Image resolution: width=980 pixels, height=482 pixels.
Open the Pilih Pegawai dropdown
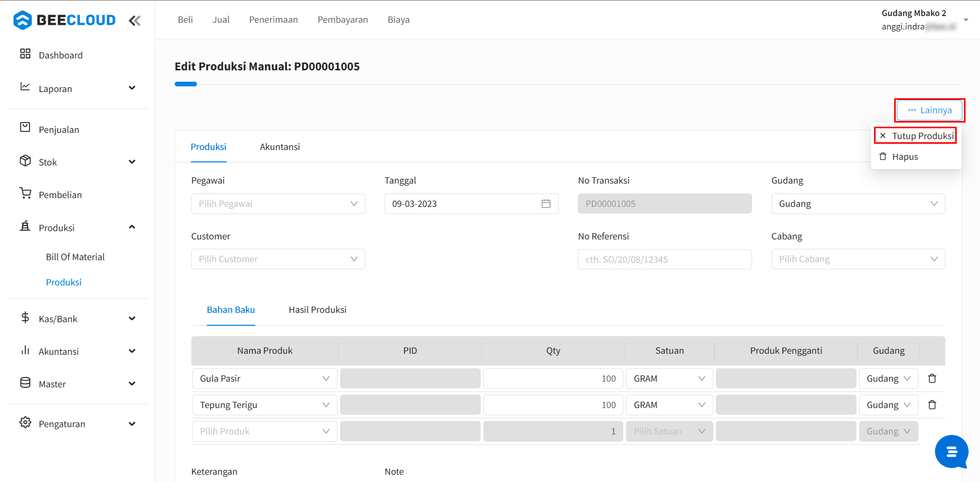point(278,204)
